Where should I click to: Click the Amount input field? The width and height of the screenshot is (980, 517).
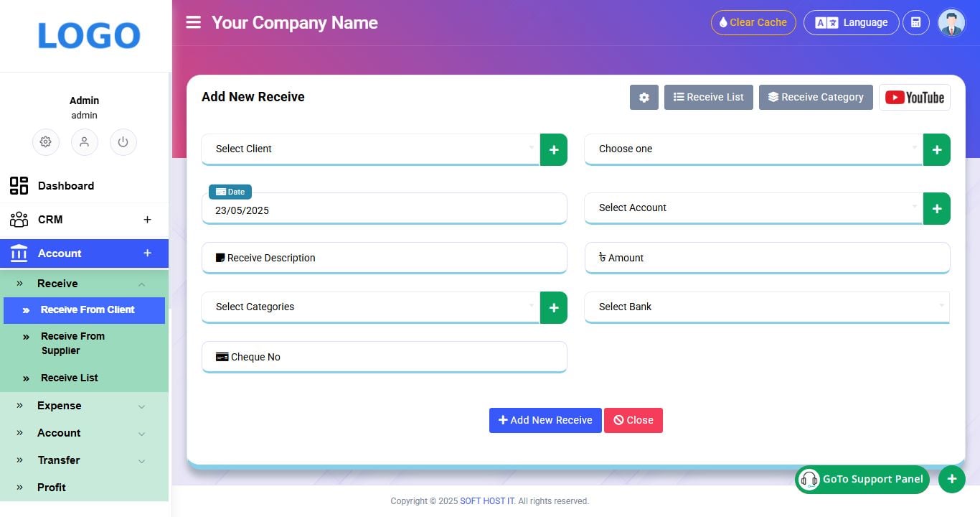[768, 257]
